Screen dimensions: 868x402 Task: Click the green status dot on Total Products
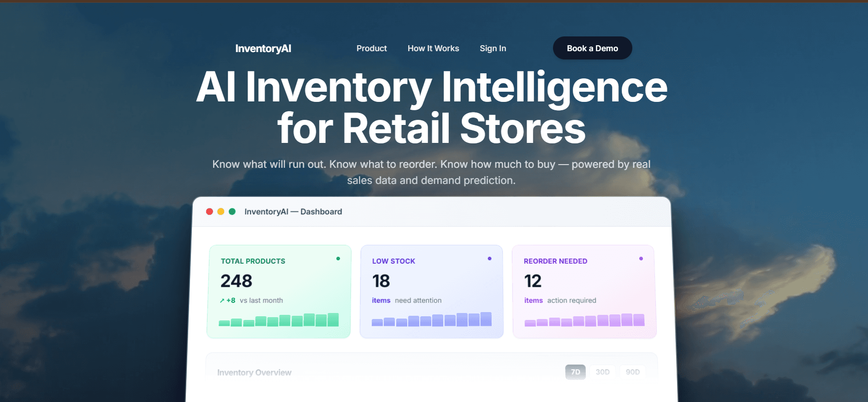tap(338, 259)
